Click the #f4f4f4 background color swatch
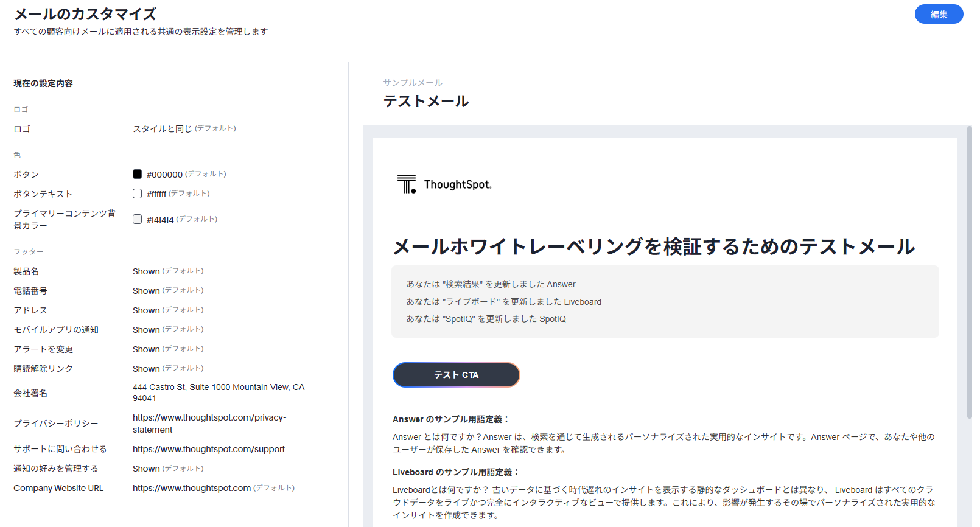The width and height of the screenshot is (980, 527). [x=138, y=219]
